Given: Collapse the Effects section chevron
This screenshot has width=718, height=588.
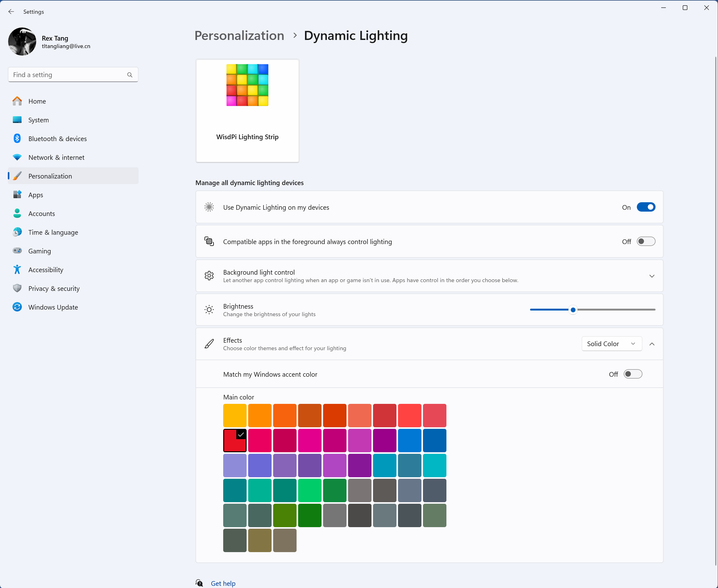Looking at the screenshot, I should [652, 344].
